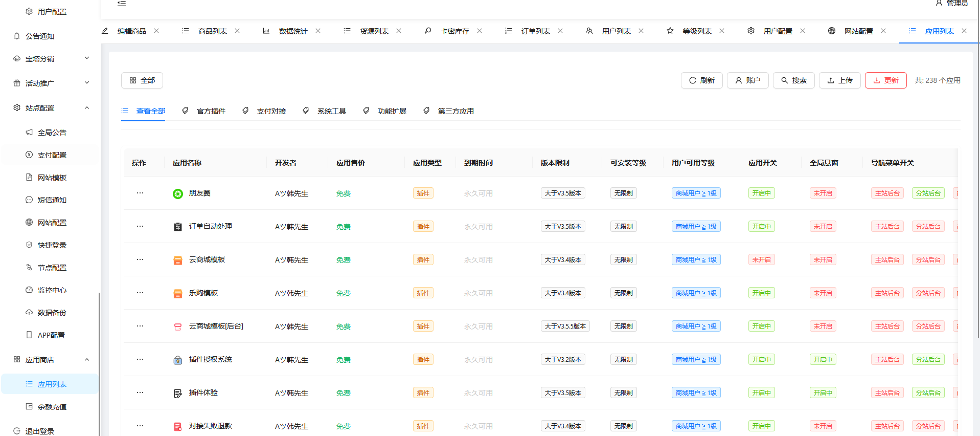Screen dimensions: 980x436
Task: Toggle the 全局悬窗 status for 插件授权系统
Action: 823,360
